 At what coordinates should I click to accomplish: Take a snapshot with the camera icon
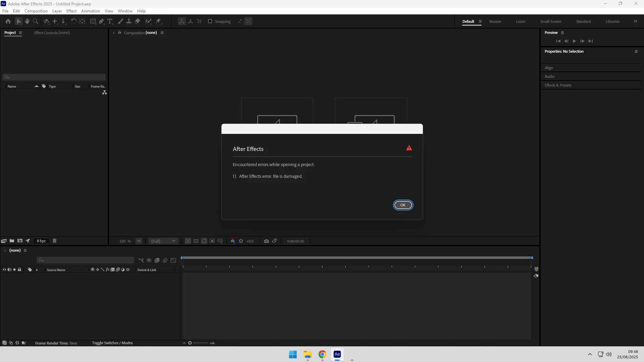[266, 241]
